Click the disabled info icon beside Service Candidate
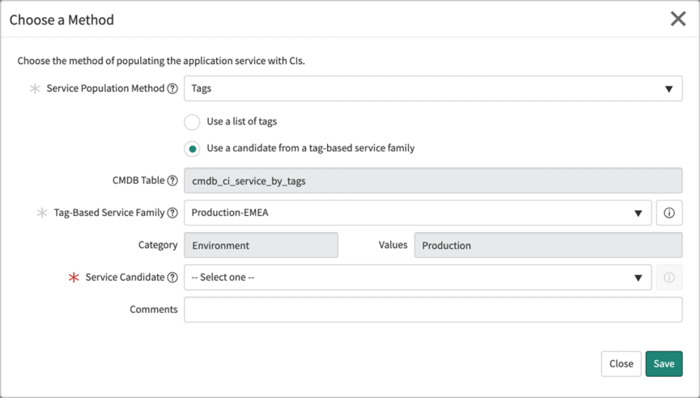The image size is (700, 398). 669,278
